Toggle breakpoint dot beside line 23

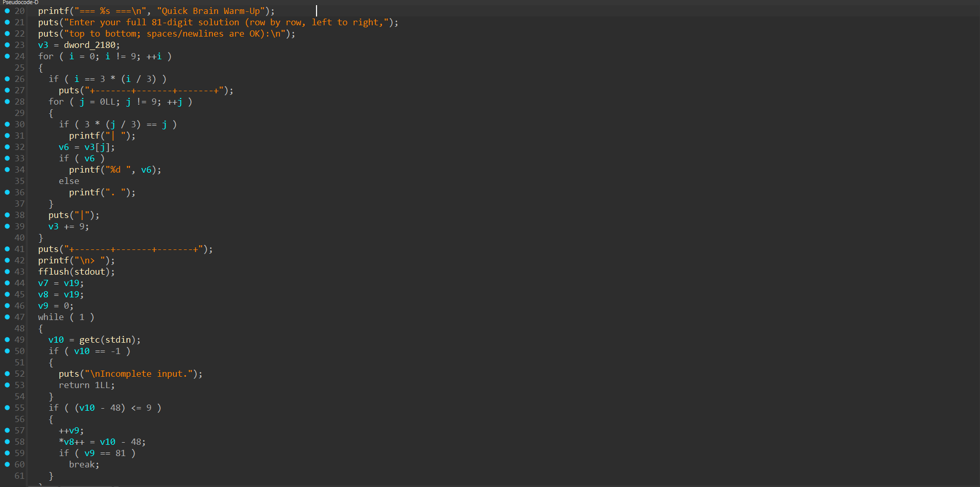pyautogui.click(x=7, y=45)
